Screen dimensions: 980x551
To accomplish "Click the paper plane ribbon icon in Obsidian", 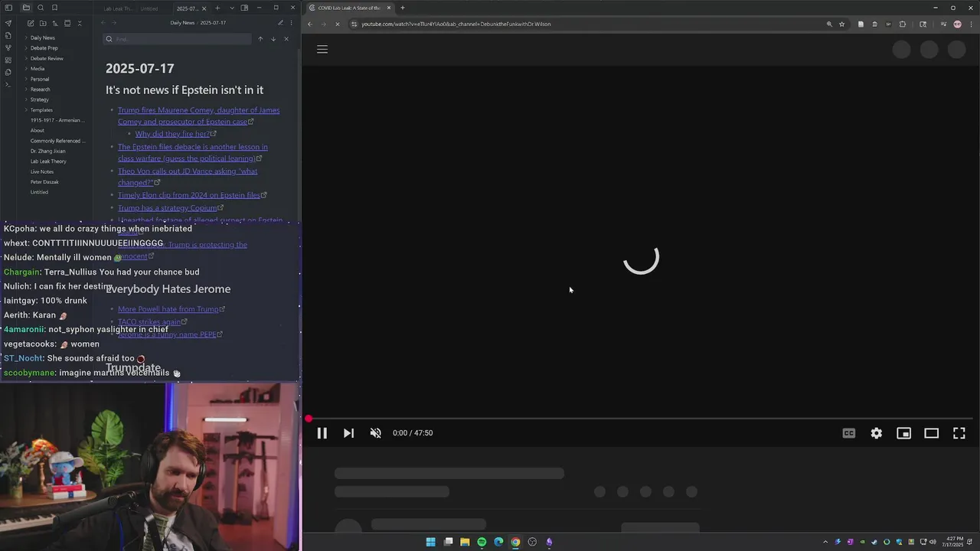I will pyautogui.click(x=8, y=23).
